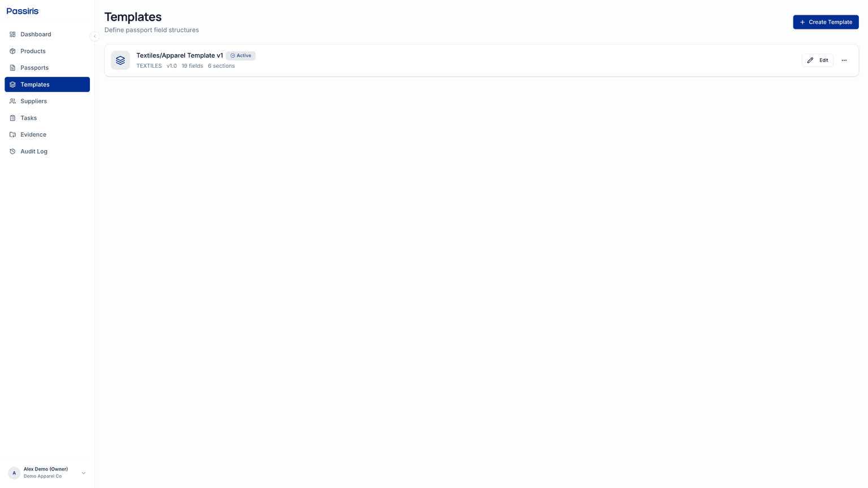Open the template options with the ellipsis
The width and height of the screenshot is (868, 488).
coord(844,60)
